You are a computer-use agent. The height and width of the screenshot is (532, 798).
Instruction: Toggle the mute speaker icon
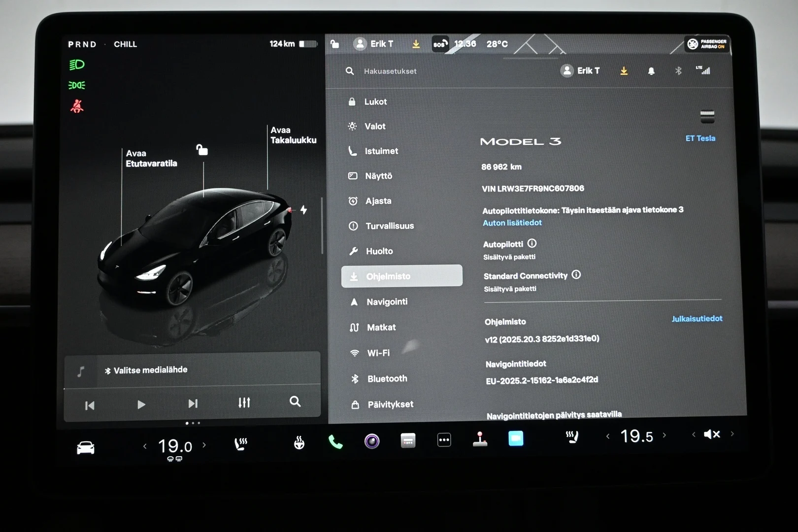click(712, 434)
